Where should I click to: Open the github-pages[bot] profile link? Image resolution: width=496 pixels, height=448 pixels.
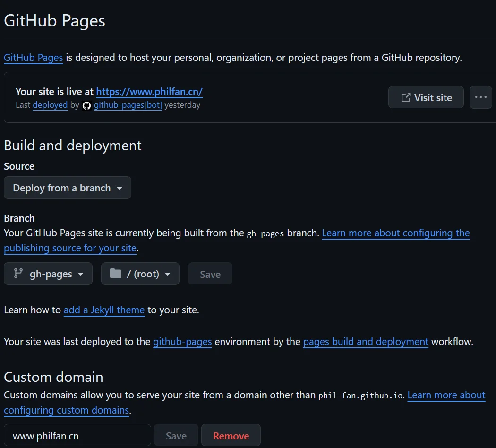[128, 105]
